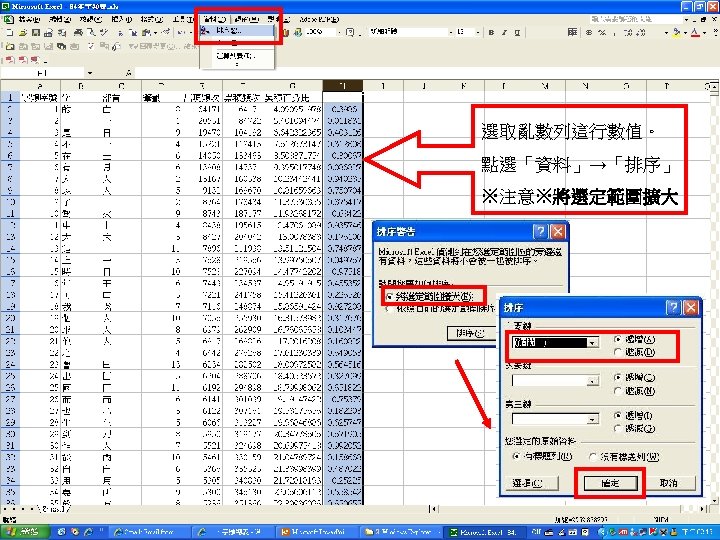
Task: Open the second sort key dropdown
Action: pyautogui.click(x=593, y=381)
